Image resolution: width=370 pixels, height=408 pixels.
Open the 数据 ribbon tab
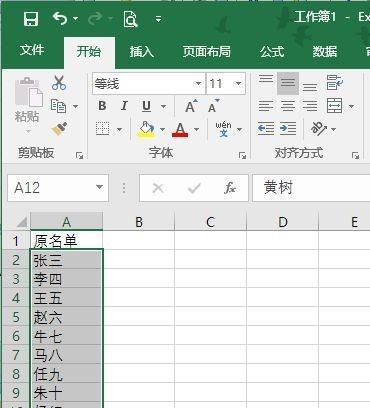tap(325, 52)
